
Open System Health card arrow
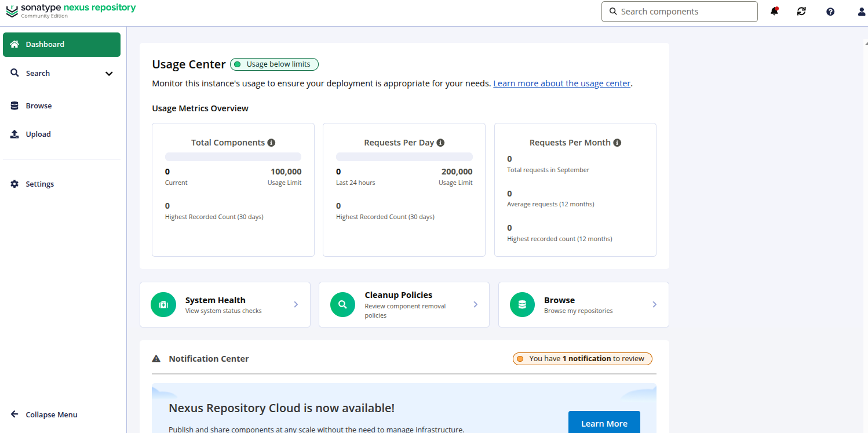click(296, 304)
